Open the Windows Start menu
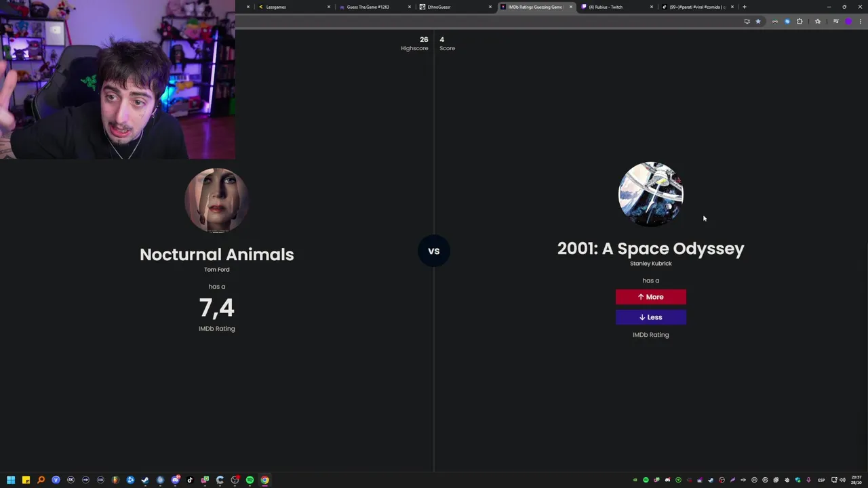The width and height of the screenshot is (868, 488). pyautogui.click(x=11, y=480)
